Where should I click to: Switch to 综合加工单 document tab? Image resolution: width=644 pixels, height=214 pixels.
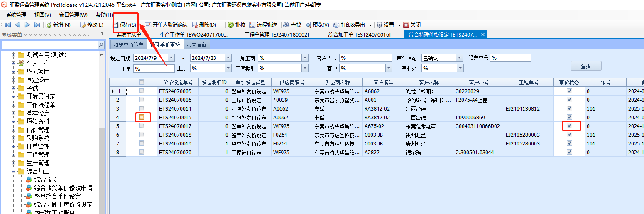(360, 34)
